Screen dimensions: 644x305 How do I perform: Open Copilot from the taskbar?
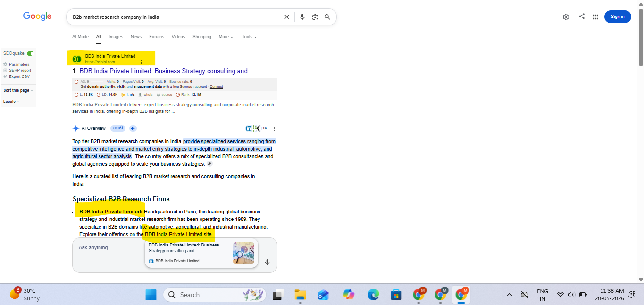349,295
